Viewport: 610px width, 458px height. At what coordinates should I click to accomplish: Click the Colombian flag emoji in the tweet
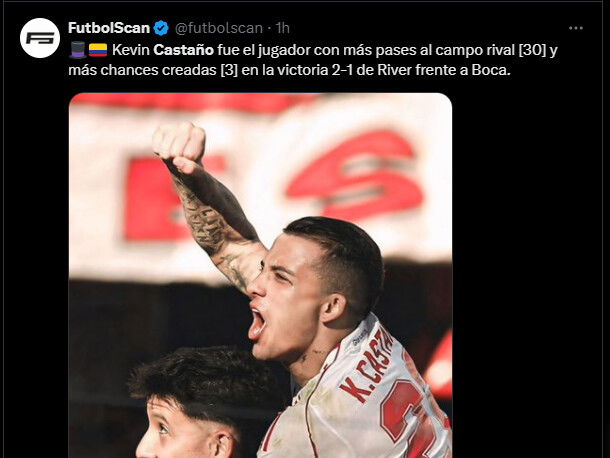[98, 50]
